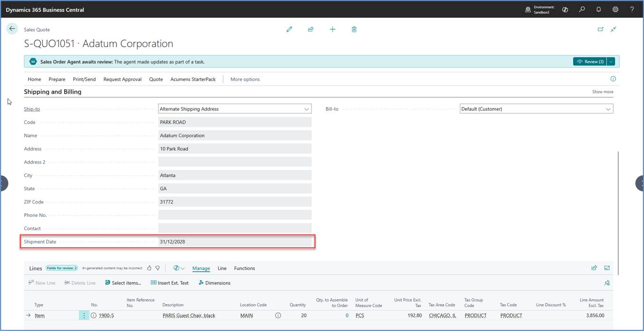Click the Ship-to label link
This screenshot has width=644, height=331.
tap(32, 109)
